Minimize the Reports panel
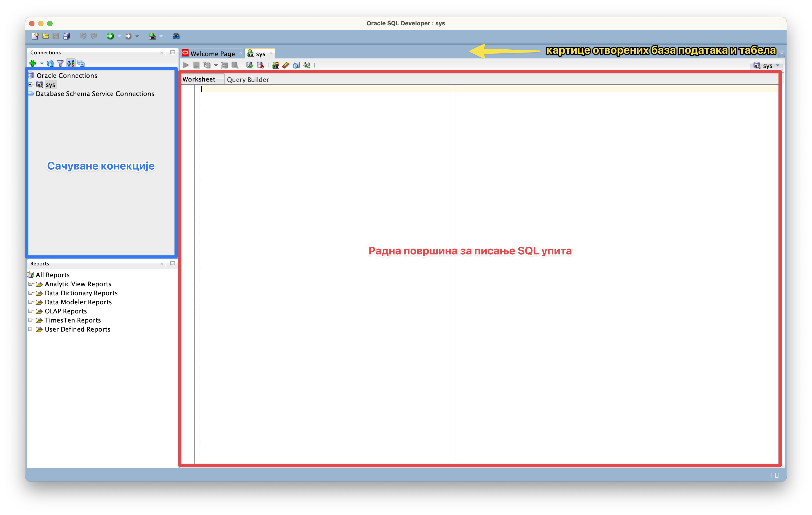 [x=173, y=264]
